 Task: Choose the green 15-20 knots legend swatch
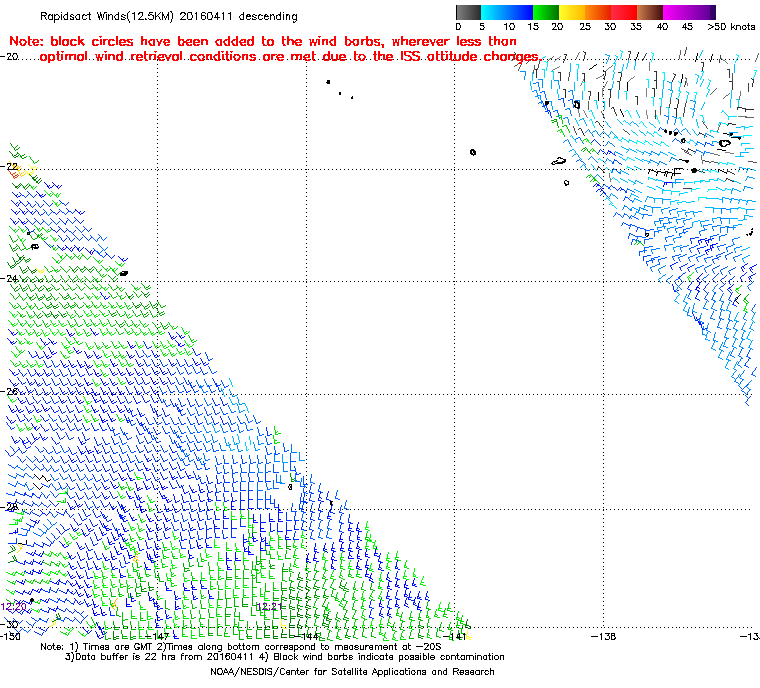pyautogui.click(x=546, y=12)
